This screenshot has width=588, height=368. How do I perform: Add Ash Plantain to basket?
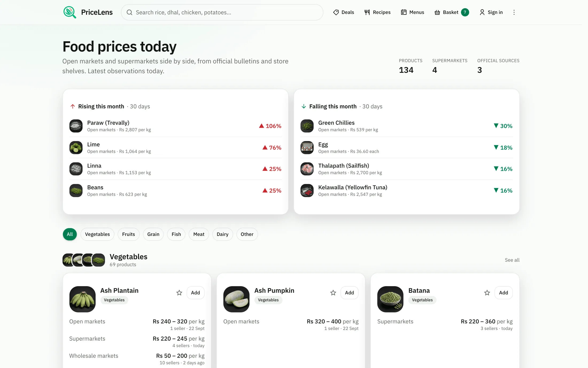[195, 293]
